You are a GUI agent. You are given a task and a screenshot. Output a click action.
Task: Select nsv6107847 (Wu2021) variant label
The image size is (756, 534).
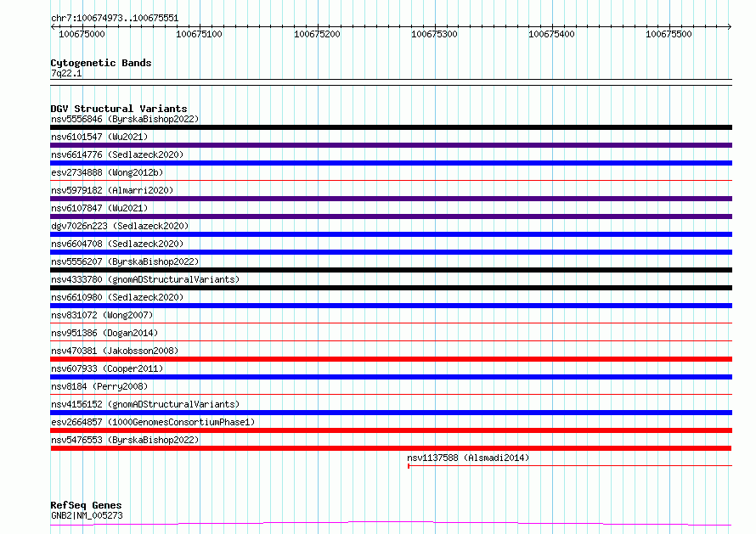coord(99,208)
